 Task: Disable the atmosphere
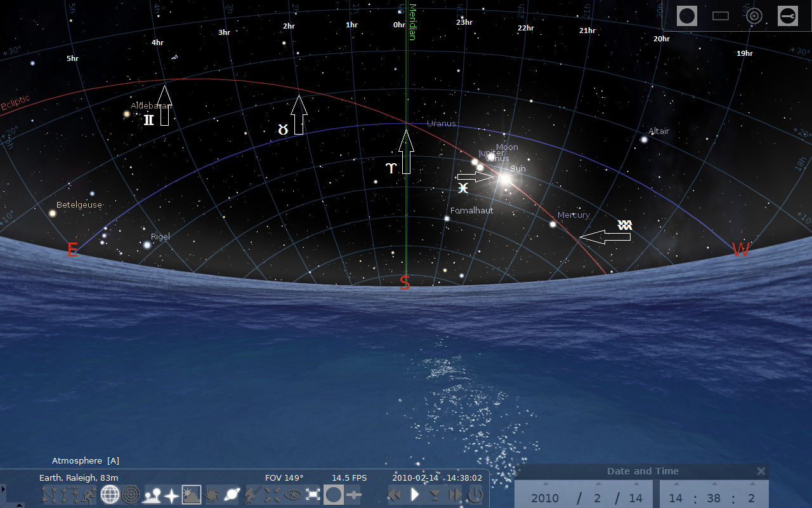coord(192,495)
